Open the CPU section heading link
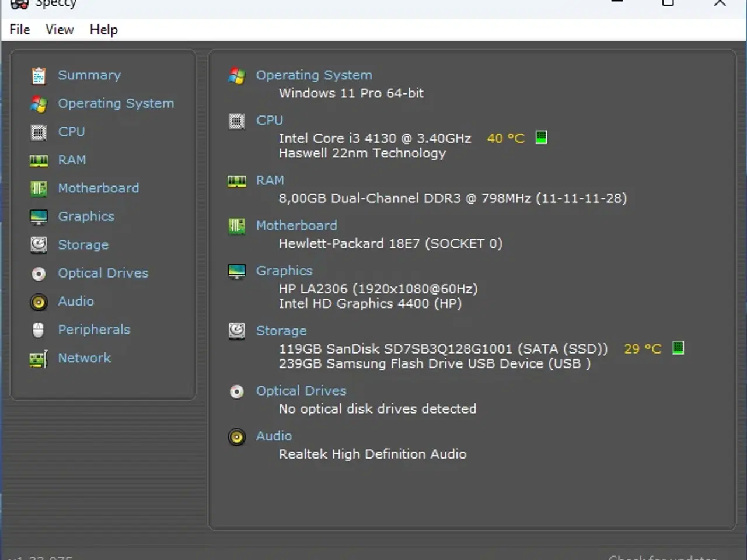 pyautogui.click(x=270, y=120)
